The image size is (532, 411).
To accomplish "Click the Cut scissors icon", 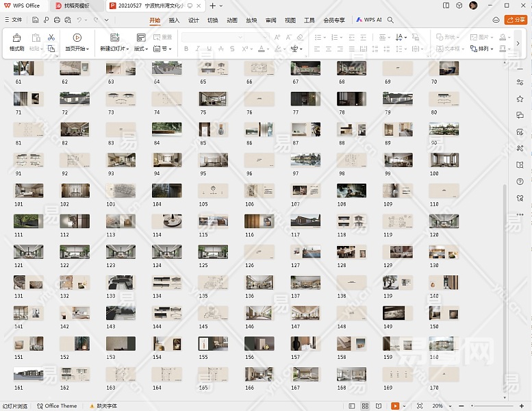I will [51, 38].
